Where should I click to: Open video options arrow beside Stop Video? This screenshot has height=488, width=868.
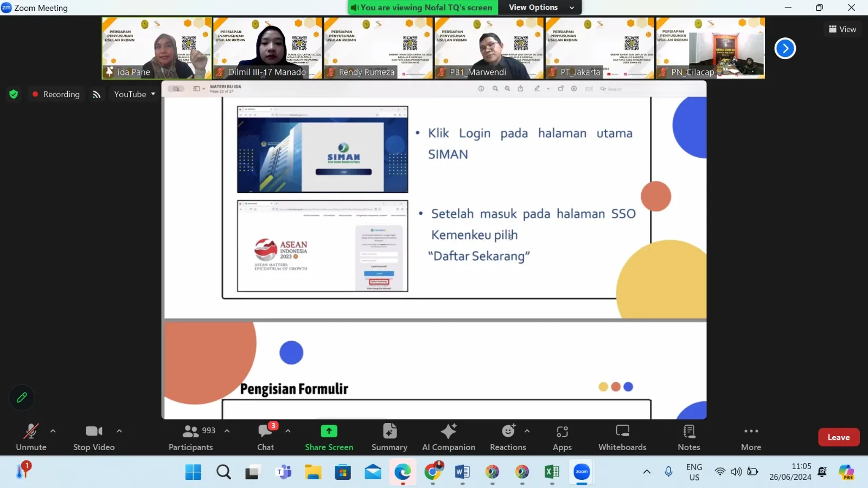click(x=119, y=431)
